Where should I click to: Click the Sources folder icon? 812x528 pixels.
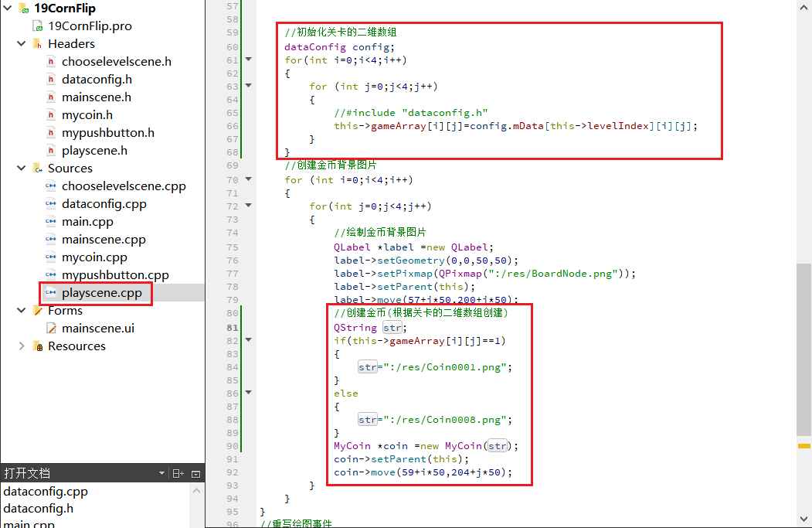[37, 168]
